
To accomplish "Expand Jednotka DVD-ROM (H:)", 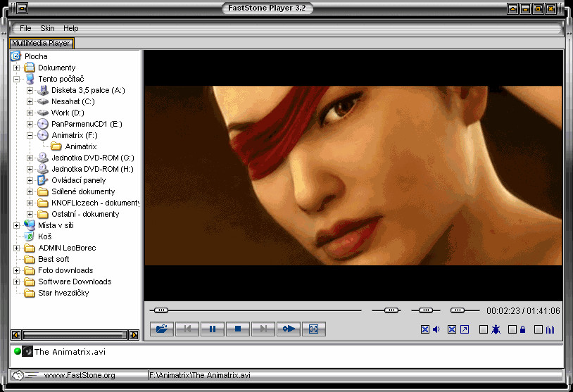I will click(x=30, y=169).
